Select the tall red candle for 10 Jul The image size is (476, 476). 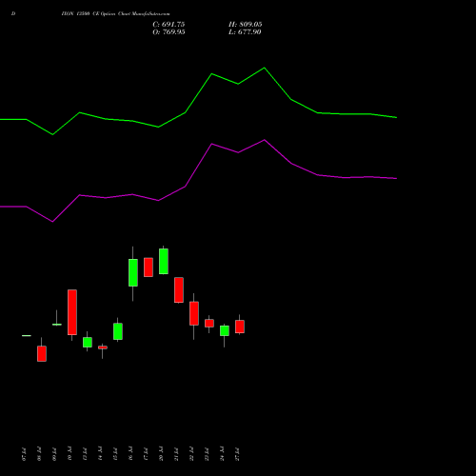click(72, 312)
